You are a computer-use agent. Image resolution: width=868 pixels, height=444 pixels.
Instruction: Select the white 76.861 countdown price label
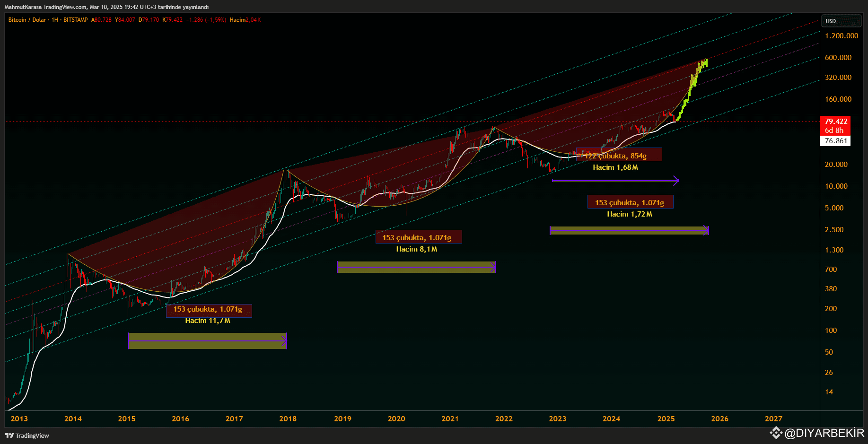point(835,140)
